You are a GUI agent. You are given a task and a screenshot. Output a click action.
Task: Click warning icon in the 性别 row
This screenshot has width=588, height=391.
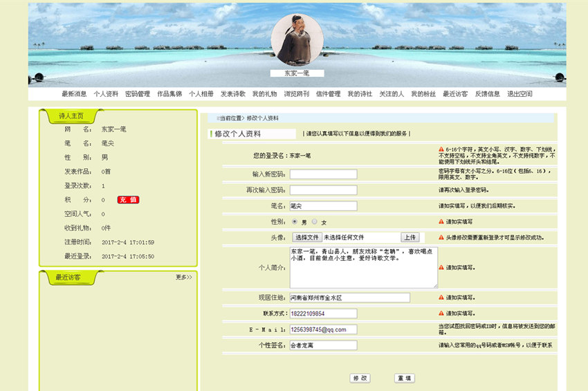pos(441,221)
